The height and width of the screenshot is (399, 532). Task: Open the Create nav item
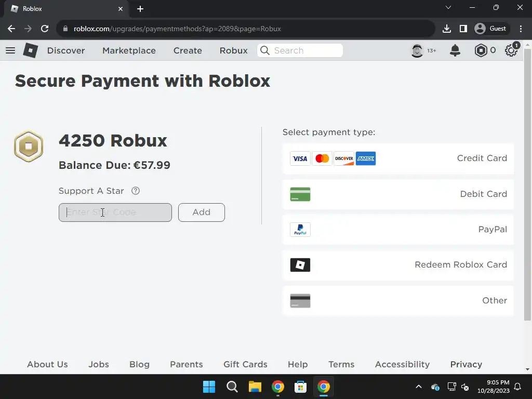coord(188,50)
